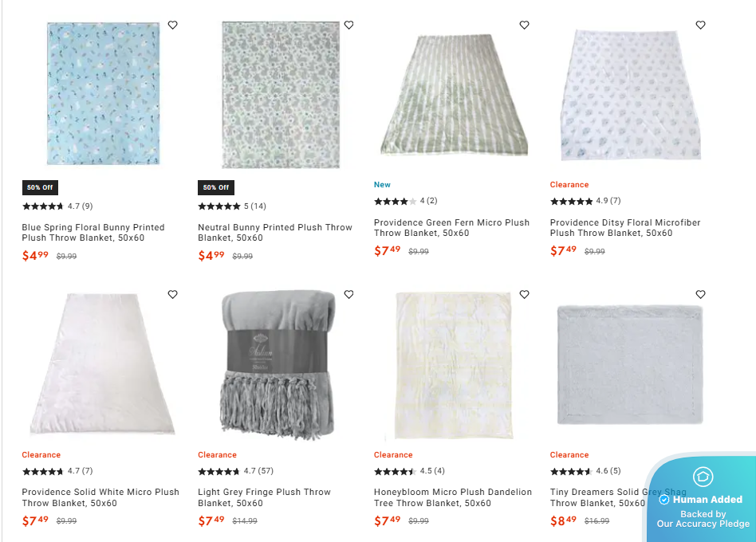Click the 50% Off badge on Blue Spring blanket
The height and width of the screenshot is (542, 756).
point(40,187)
